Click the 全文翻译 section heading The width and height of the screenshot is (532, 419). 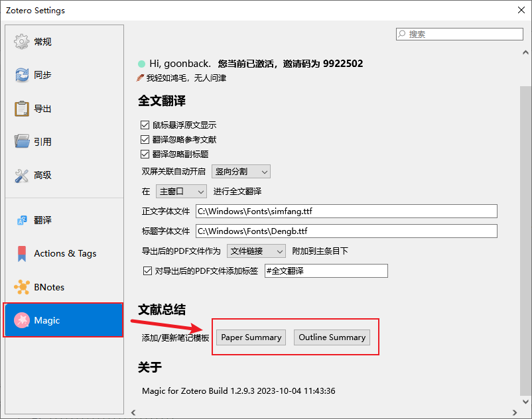162,101
